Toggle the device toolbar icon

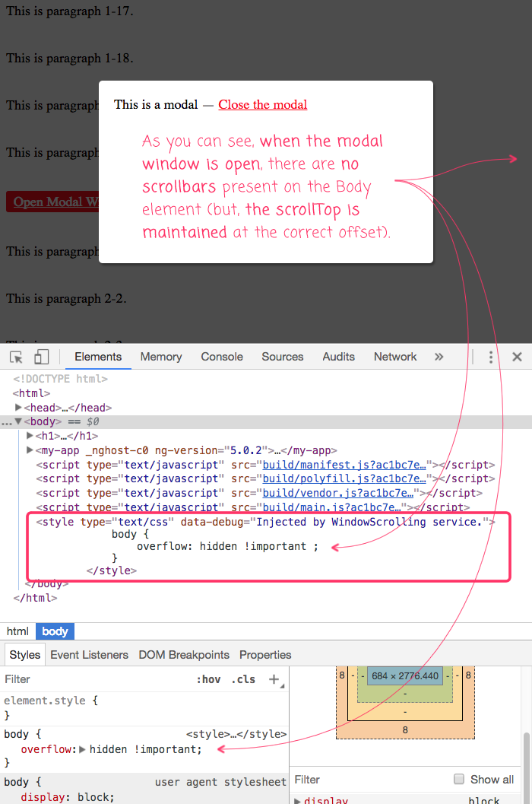(42, 358)
